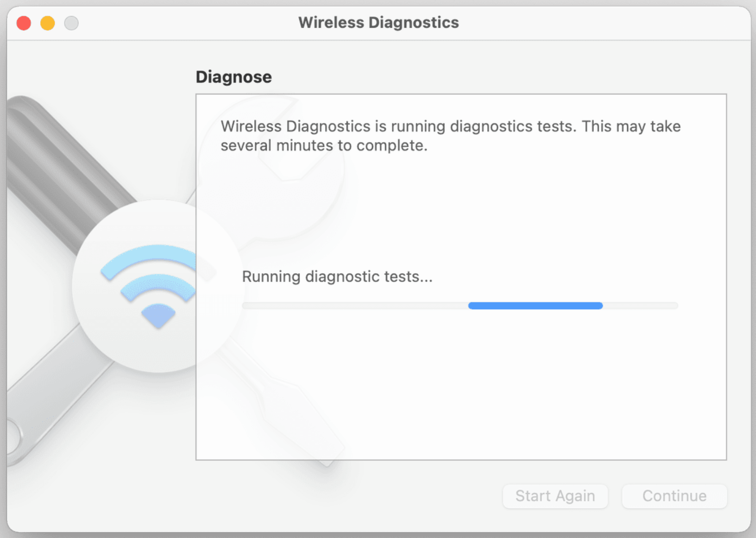Viewport: 756px width, 538px height.
Task: Click the Continue button
Action: click(x=674, y=496)
